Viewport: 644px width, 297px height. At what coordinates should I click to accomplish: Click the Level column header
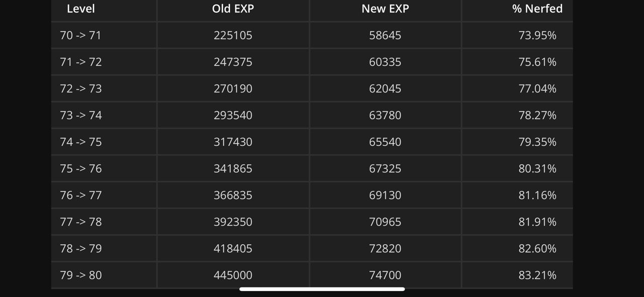[x=80, y=9]
